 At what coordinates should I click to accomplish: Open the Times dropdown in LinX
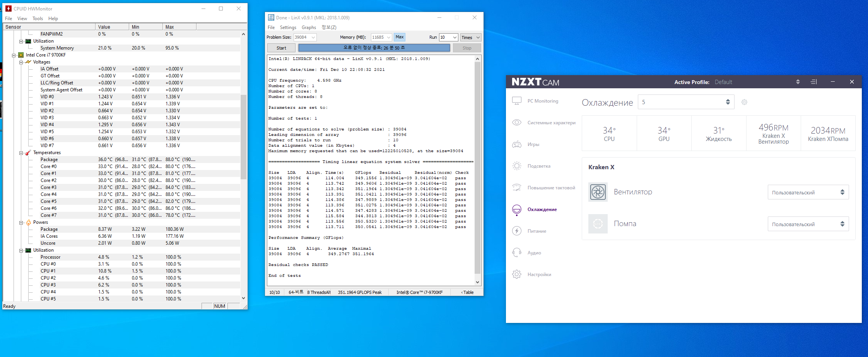click(x=471, y=37)
